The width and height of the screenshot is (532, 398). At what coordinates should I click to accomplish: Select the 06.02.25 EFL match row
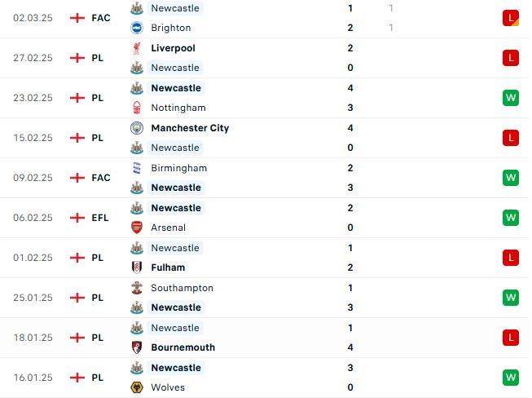point(265,218)
